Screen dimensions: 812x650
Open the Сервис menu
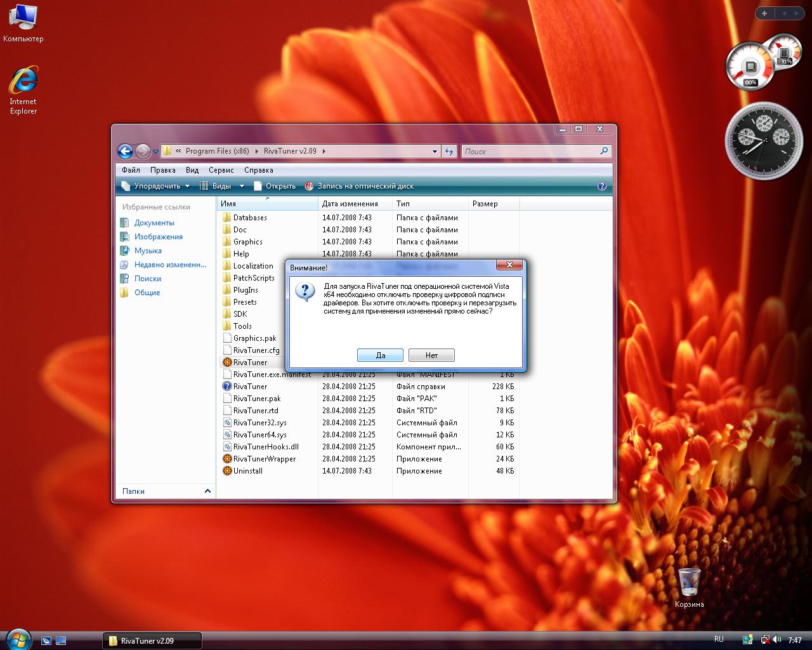pyautogui.click(x=221, y=170)
